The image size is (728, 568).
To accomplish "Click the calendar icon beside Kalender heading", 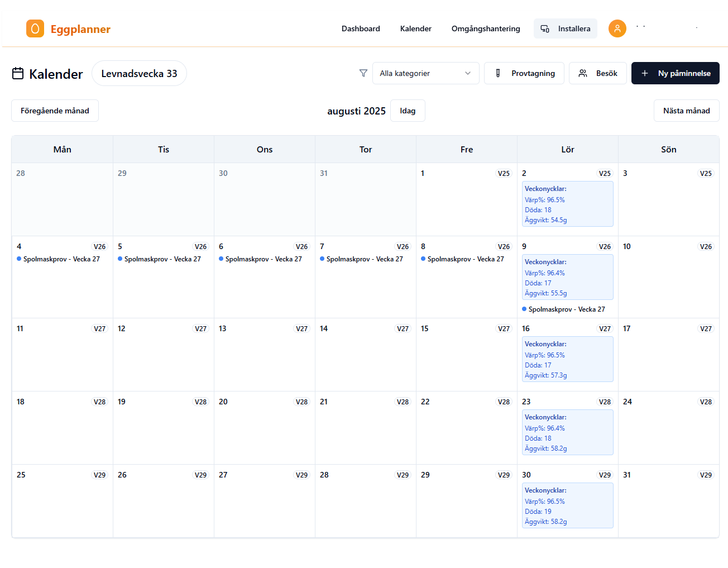I will [x=18, y=73].
